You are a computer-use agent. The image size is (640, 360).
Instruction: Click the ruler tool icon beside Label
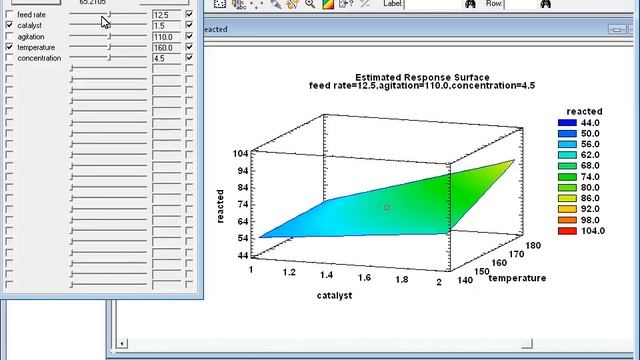(x=365, y=4)
